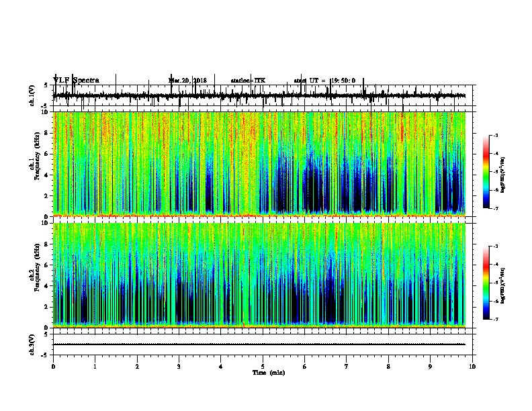Click time axis tick label "9"
This screenshot has width=532, height=411.
point(430,367)
